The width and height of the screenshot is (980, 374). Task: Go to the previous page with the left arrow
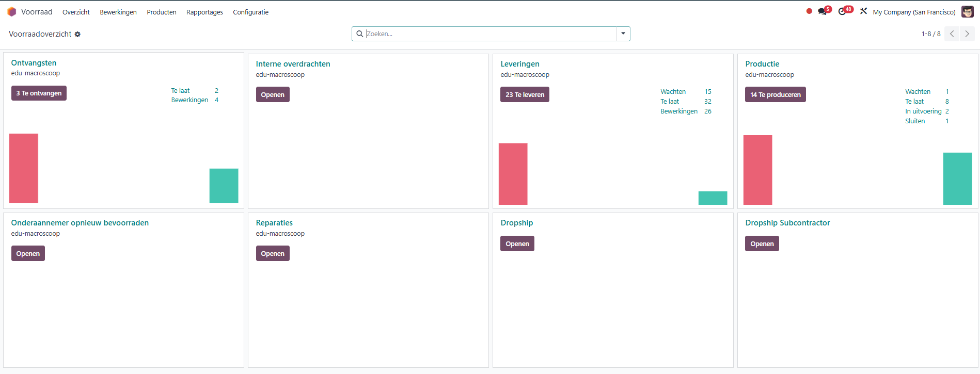tap(952, 34)
